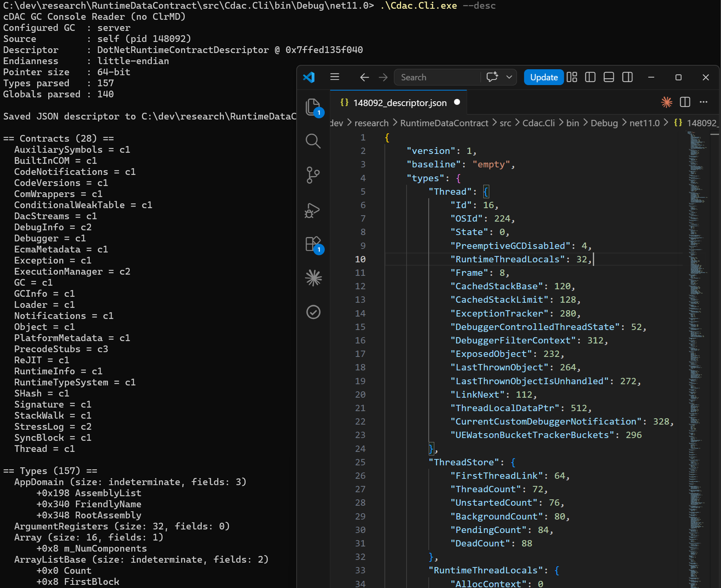The height and width of the screenshot is (588, 721).
Task: Click line number 10 in gutter
Action: point(360,259)
